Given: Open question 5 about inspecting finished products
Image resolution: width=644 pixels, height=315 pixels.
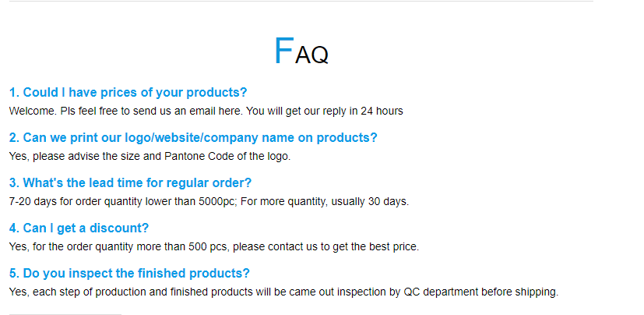Looking at the screenshot, I should (x=129, y=273).
